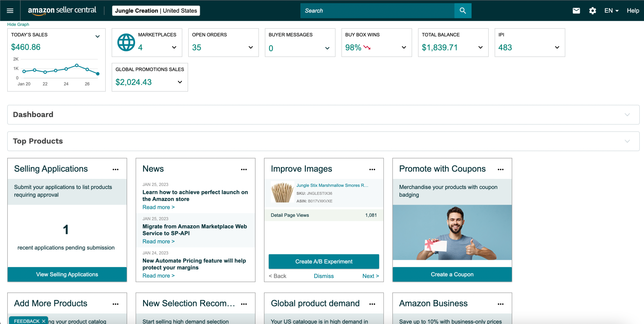This screenshot has height=324, width=644.
Task: Open the mail messages icon
Action: 576,11
